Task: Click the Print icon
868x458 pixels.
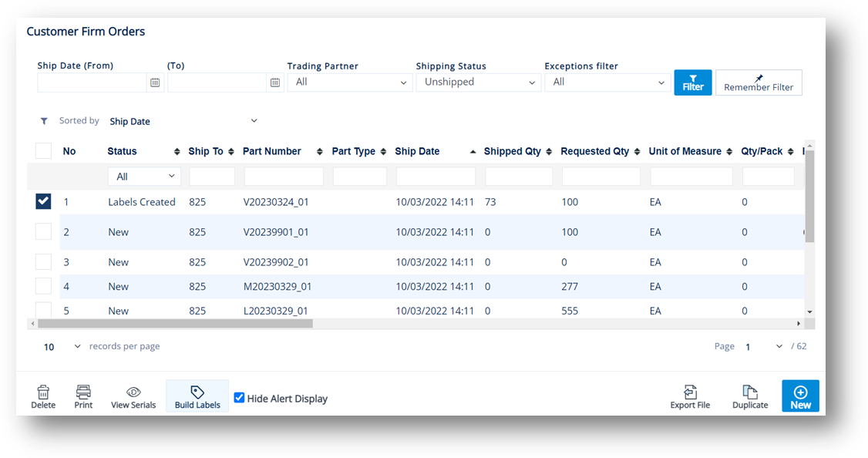Action: coord(83,392)
